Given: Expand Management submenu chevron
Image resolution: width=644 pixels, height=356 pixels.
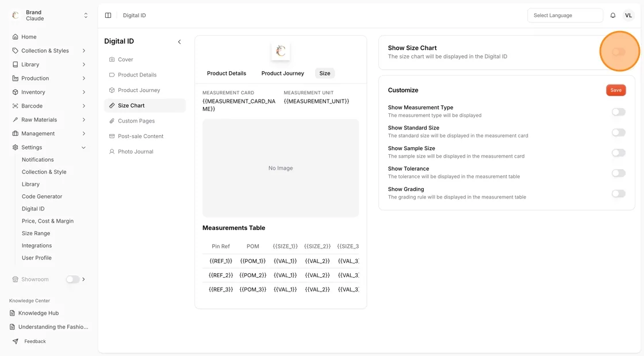Looking at the screenshot, I should 84,133.
